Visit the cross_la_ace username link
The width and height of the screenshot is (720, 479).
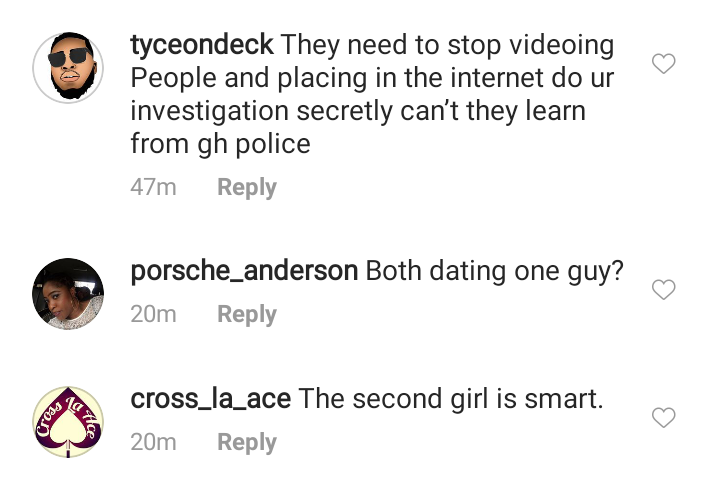pyautogui.click(x=211, y=399)
